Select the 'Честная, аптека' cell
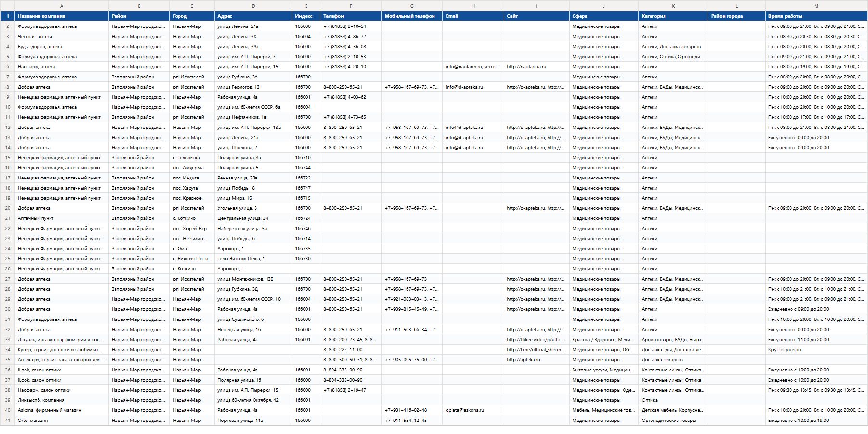 tap(62, 37)
